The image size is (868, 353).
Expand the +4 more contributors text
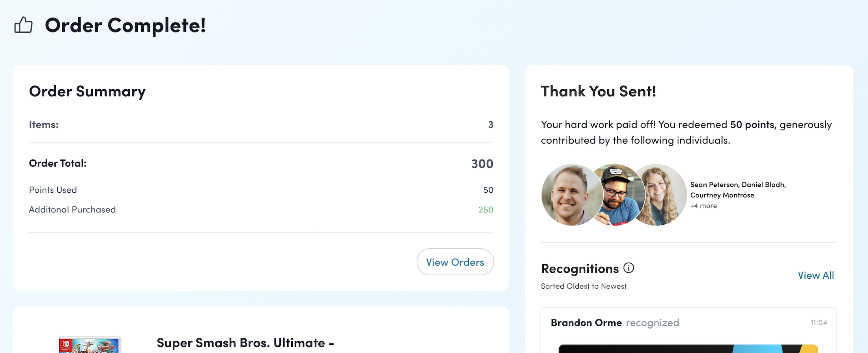[703, 206]
